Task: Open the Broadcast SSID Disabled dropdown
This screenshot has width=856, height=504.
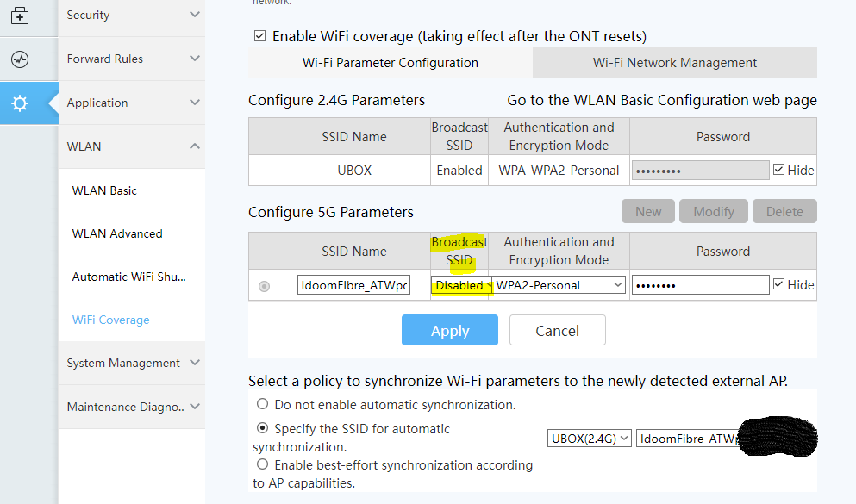Action: pyautogui.click(x=462, y=285)
